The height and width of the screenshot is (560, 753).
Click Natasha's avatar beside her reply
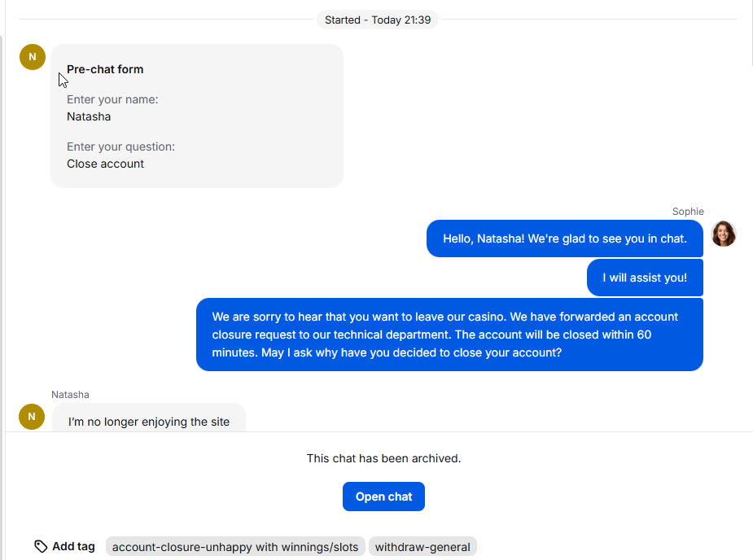click(x=32, y=417)
